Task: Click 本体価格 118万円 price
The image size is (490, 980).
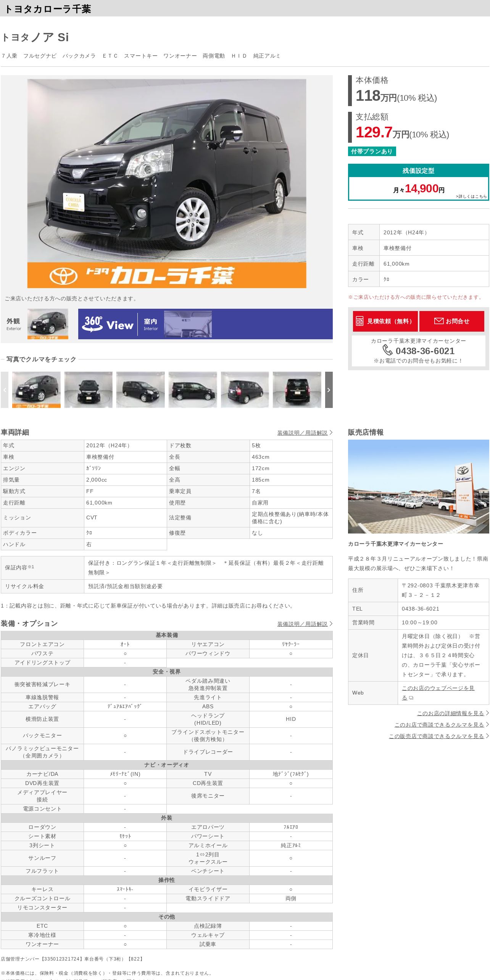Action: 396,96
